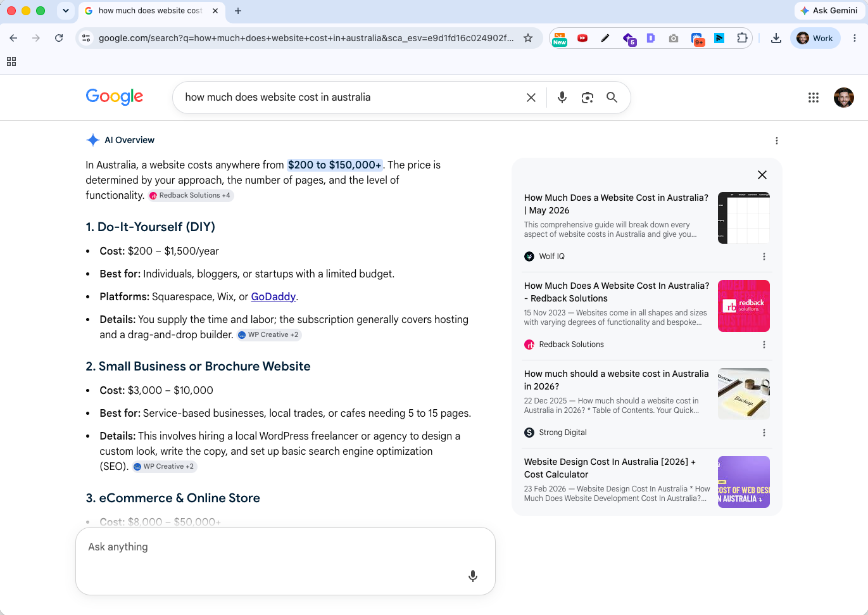Go forward with the browser arrow
Image resolution: width=868 pixels, height=615 pixels.
click(36, 38)
